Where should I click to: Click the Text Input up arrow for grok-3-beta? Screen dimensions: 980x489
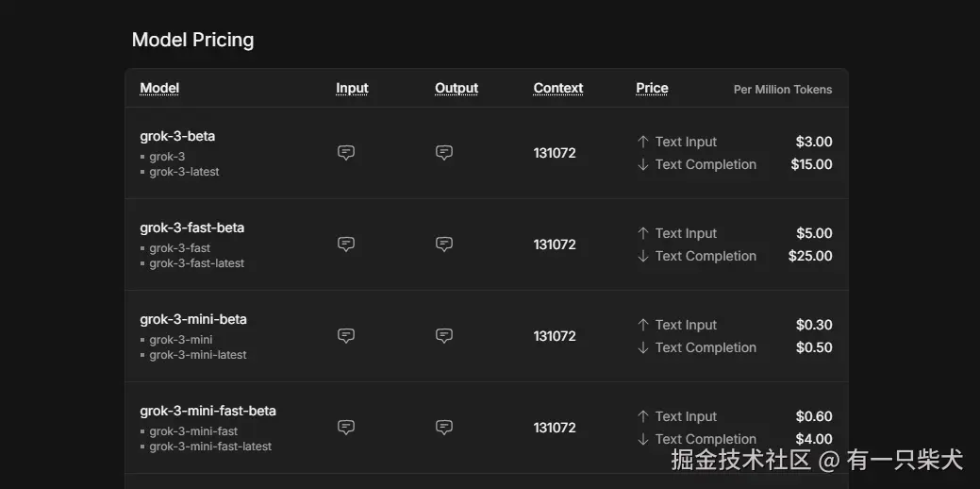[x=643, y=142]
